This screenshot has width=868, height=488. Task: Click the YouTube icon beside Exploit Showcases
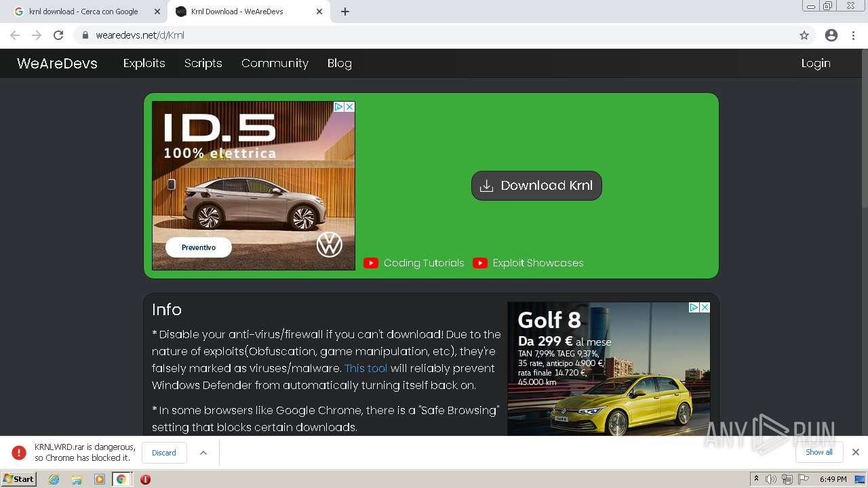tap(480, 263)
